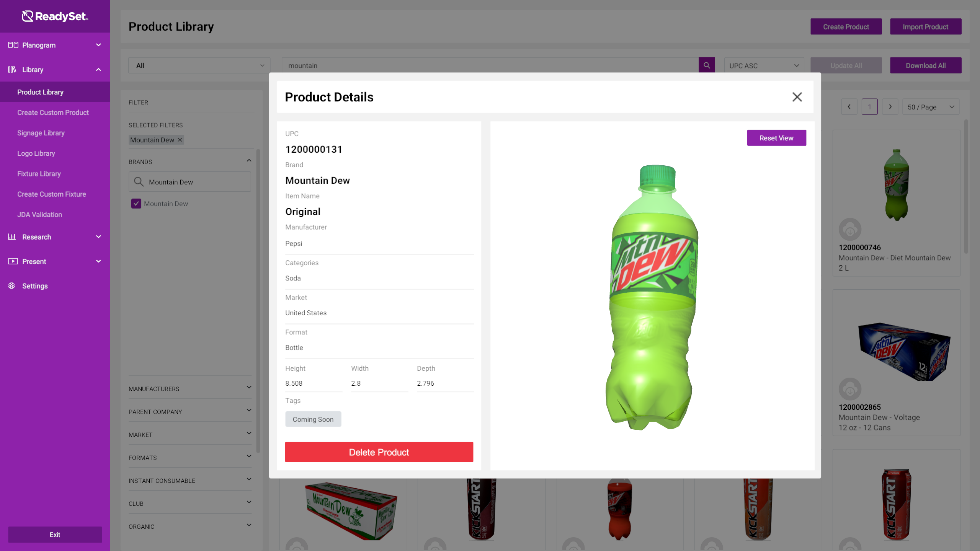Click the download cloud icon for Voltage product
The width and height of the screenshot is (980, 551).
click(x=850, y=389)
